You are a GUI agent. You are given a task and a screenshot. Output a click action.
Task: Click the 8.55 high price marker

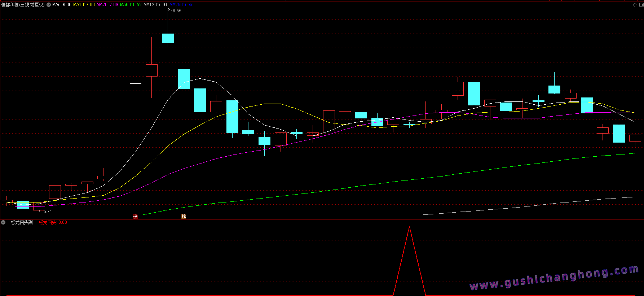coord(177,11)
